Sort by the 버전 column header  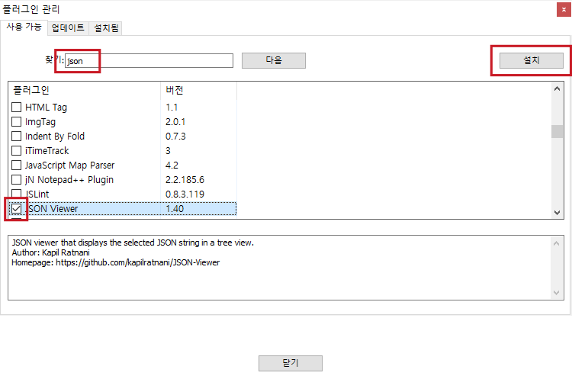click(198, 90)
